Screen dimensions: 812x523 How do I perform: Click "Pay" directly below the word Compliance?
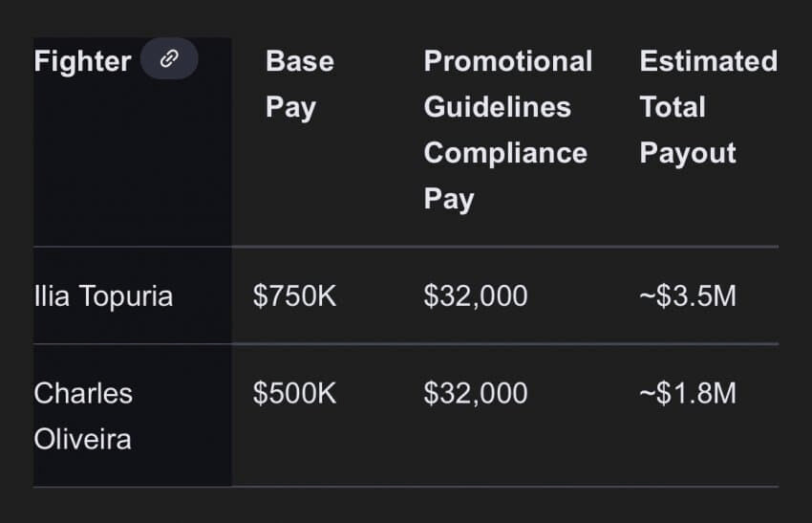448,199
